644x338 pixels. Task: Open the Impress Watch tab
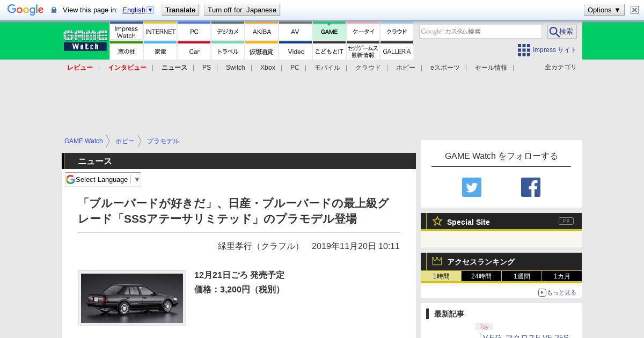[126, 32]
